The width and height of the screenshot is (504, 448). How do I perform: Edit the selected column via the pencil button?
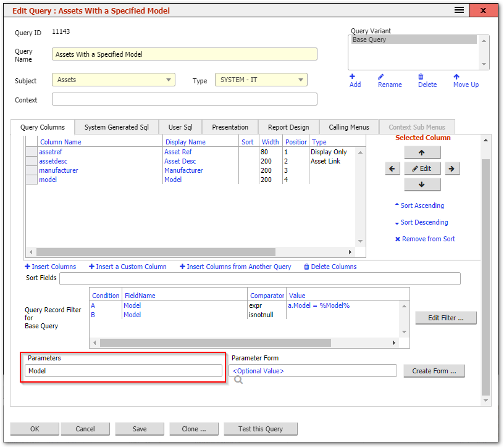pos(422,168)
